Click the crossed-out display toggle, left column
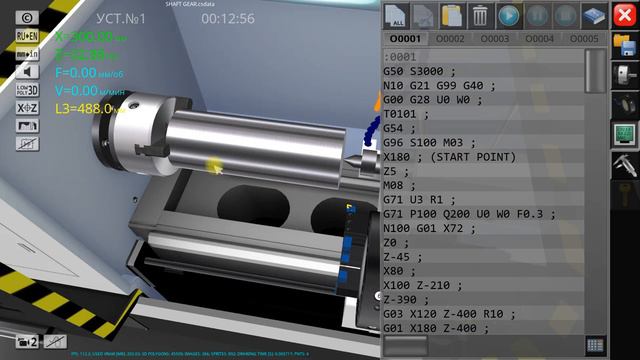Screen dimensions: 640x360 (x=27, y=144)
